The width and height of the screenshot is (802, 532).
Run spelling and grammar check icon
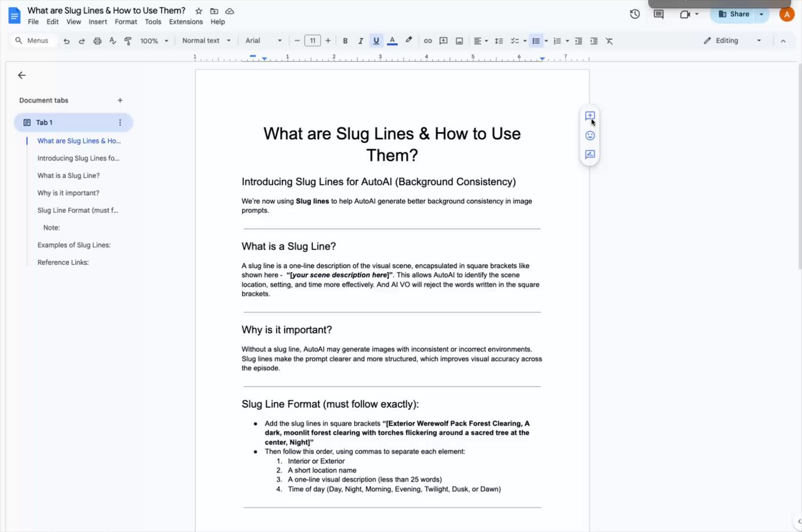(x=113, y=41)
